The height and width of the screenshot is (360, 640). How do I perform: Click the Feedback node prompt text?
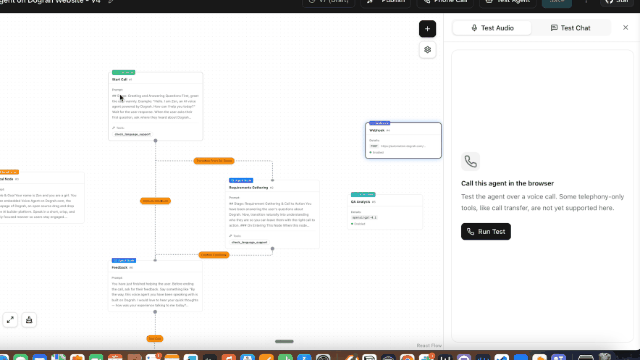(x=156, y=294)
